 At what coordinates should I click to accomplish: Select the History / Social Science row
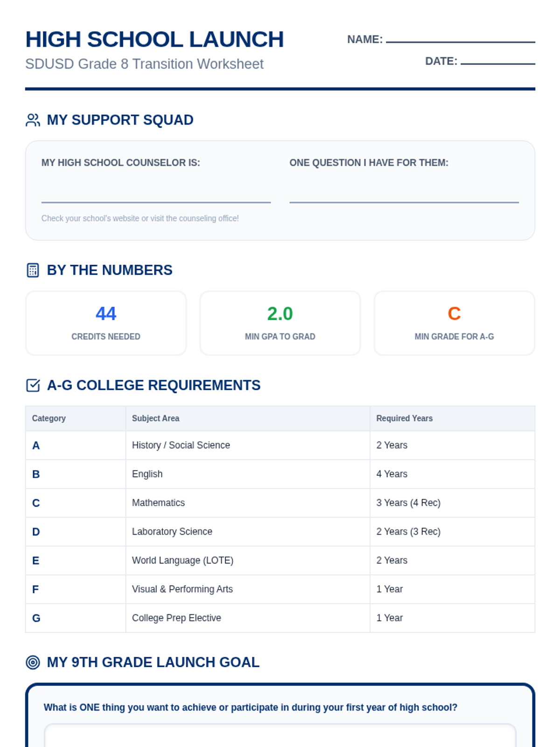tap(280, 445)
